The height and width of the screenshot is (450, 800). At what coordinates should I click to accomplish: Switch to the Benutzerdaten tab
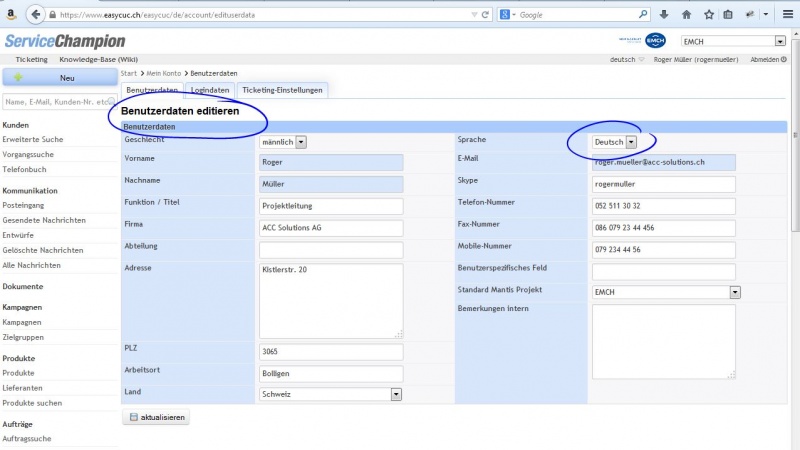pos(152,90)
